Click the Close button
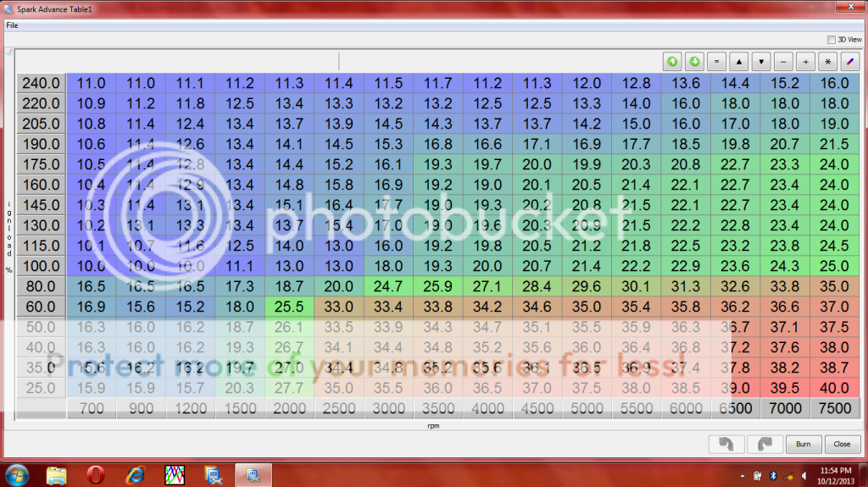The image size is (868, 487). [x=842, y=444]
